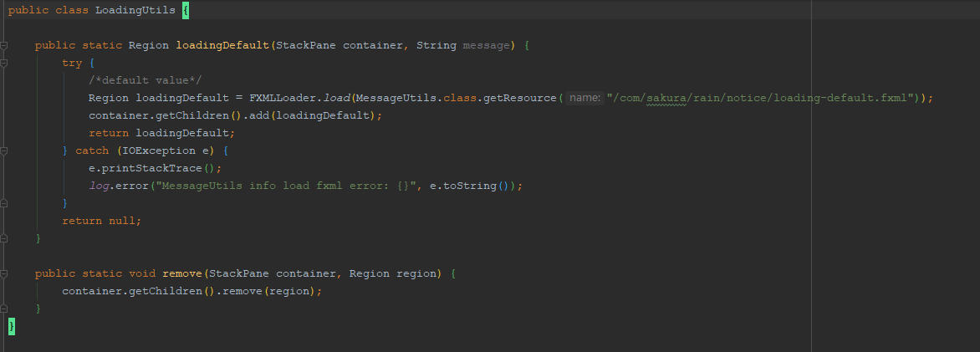980x352 pixels.
Task: Click "MessageUtils" before .class.getResource
Action: tap(396, 98)
